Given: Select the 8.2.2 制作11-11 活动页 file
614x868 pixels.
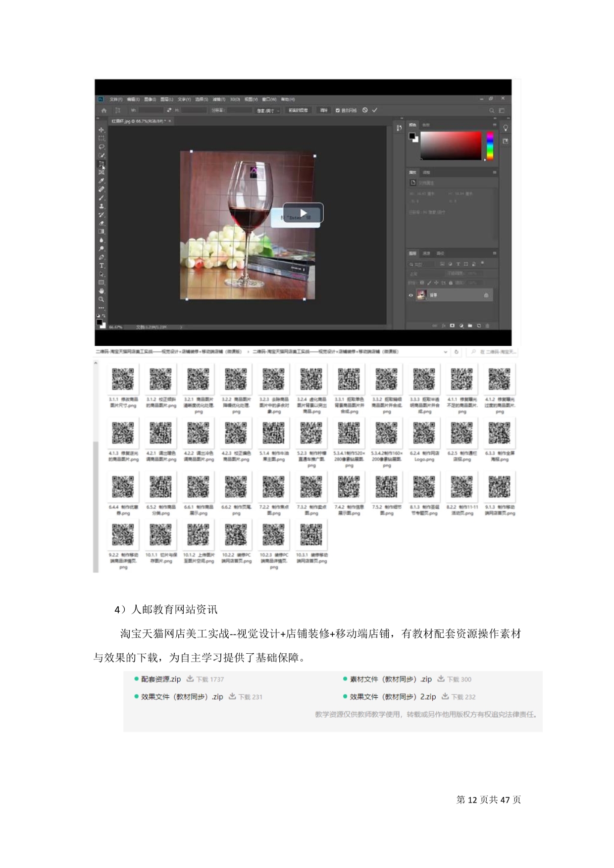Looking at the screenshot, I should pos(462,493).
